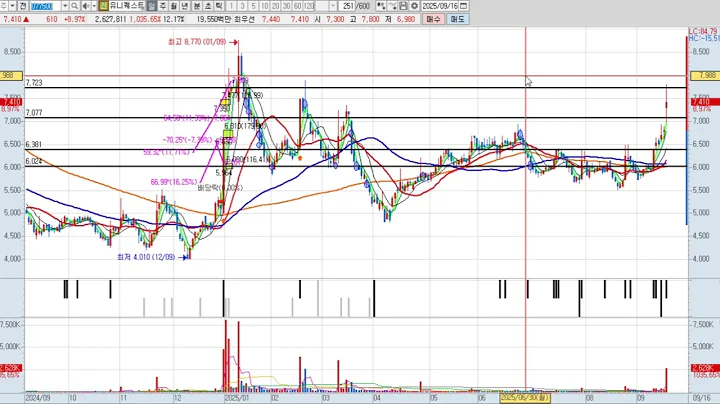
Task: Open the calendar picker icon
Action: tap(463, 6)
